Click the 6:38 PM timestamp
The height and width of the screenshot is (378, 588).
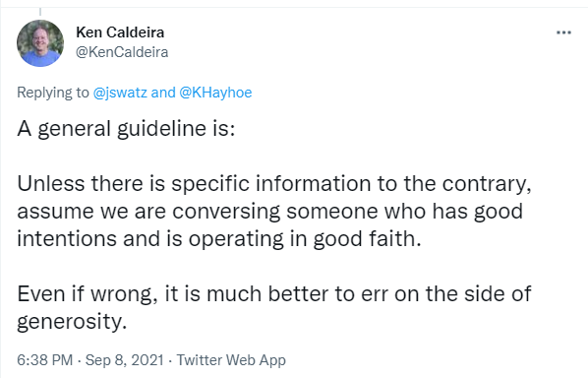[x=45, y=360]
